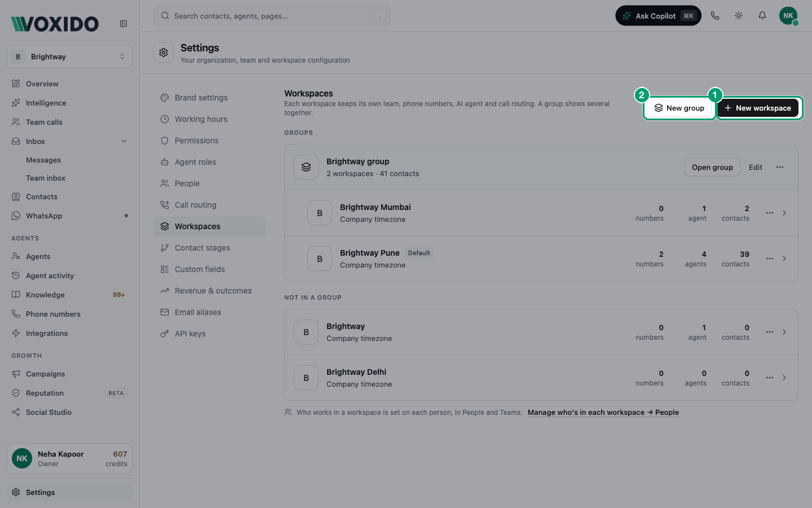Open Social Studio in sidebar
The image size is (812, 508).
point(70,412)
